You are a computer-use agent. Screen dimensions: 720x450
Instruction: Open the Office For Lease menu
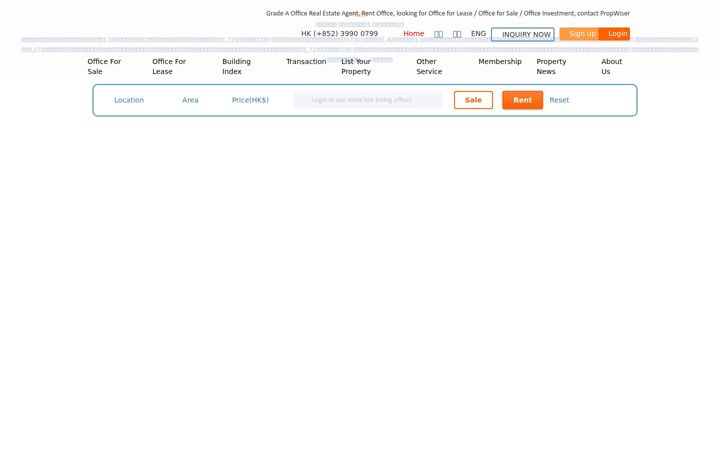[169, 66]
